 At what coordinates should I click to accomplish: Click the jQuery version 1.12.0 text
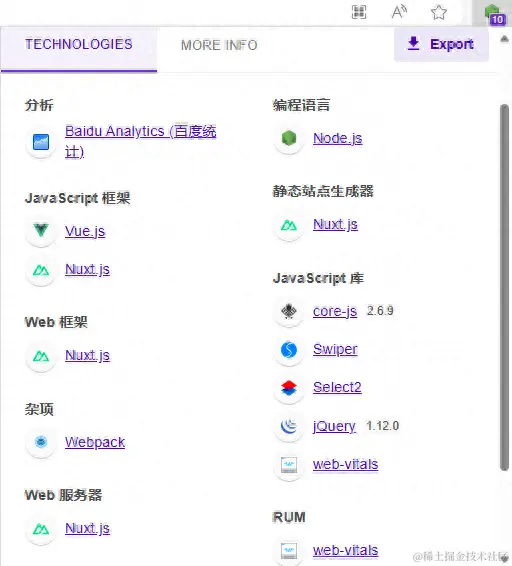pos(383,426)
